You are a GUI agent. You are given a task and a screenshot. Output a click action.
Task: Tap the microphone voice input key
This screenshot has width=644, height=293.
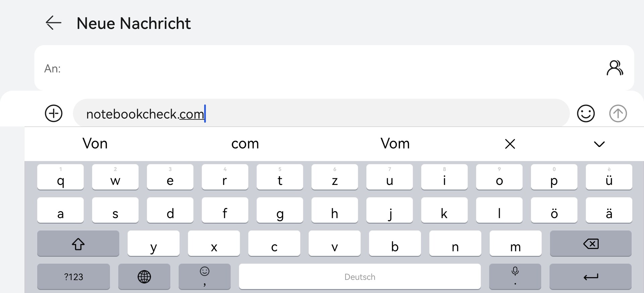pyautogui.click(x=515, y=276)
